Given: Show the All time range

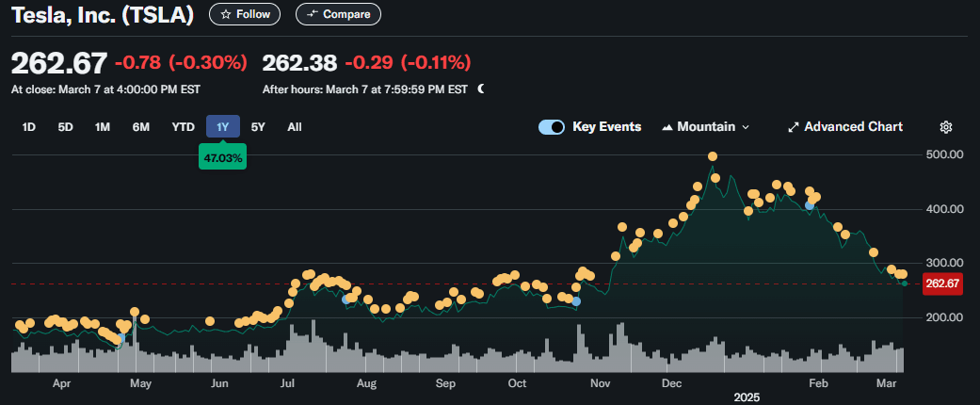Looking at the screenshot, I should [x=295, y=127].
